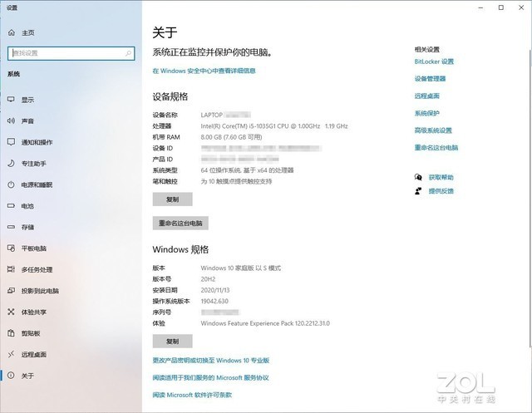Click the 电池 battery icon

pos(11,205)
